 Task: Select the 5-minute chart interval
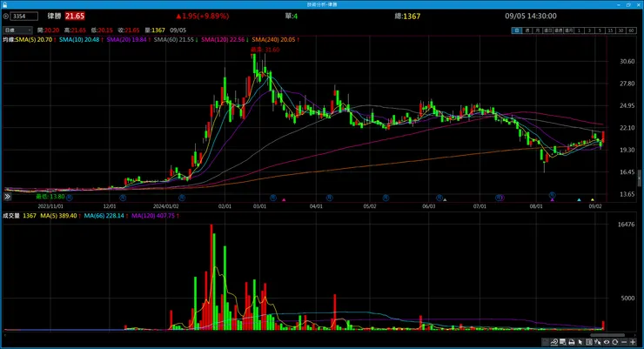[x=600, y=30]
